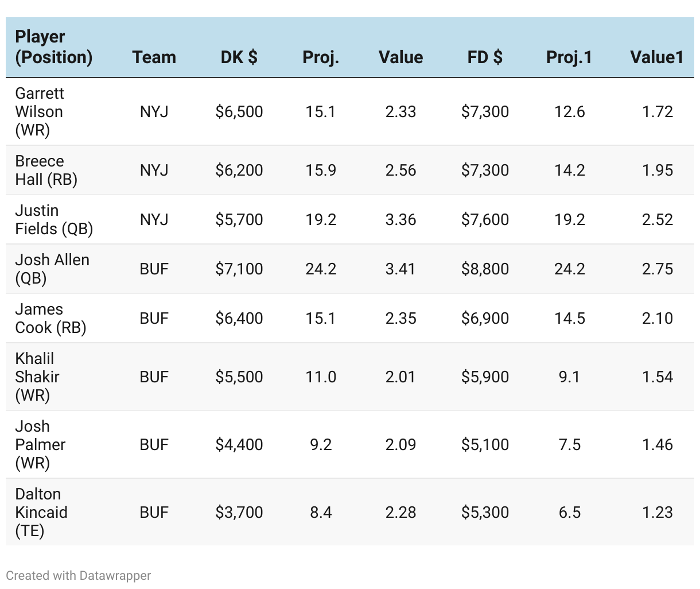Click the DK $ column header
700x589 pixels.
point(239,57)
